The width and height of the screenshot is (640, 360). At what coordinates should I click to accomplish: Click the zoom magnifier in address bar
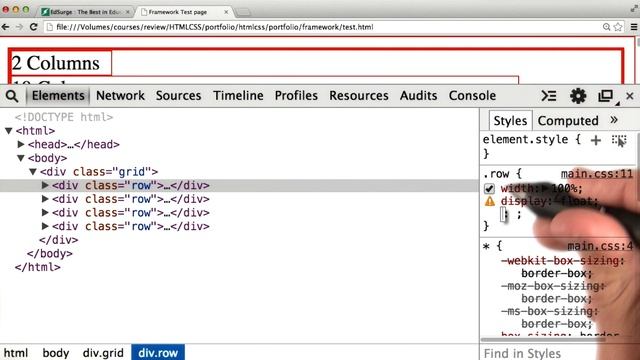[607, 27]
